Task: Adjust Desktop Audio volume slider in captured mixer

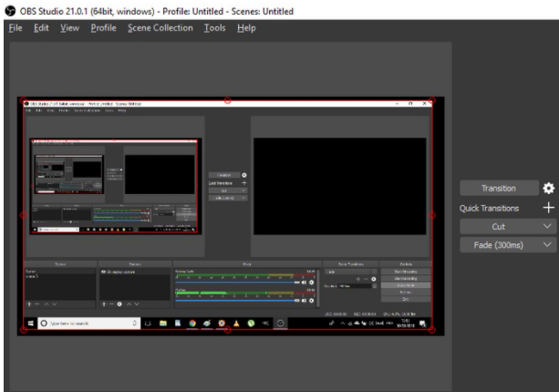Action: pos(237,283)
